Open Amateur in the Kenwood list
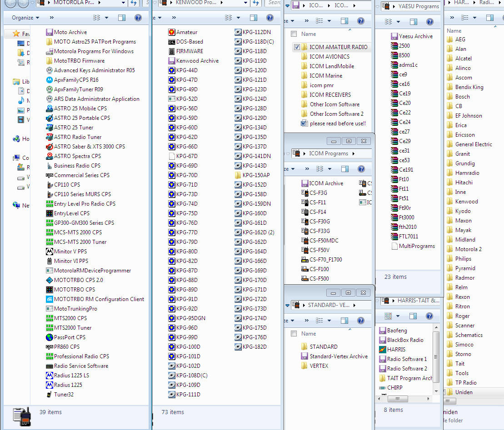 click(x=186, y=32)
